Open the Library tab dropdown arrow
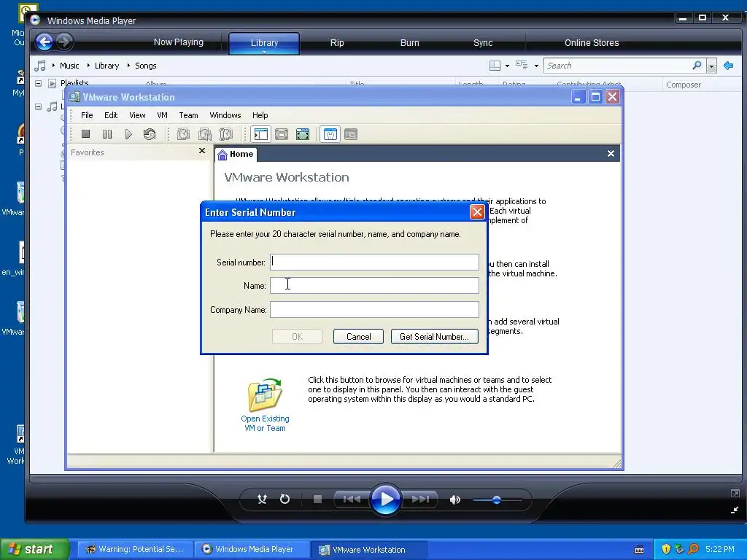This screenshot has width=747, height=560. tap(264, 52)
